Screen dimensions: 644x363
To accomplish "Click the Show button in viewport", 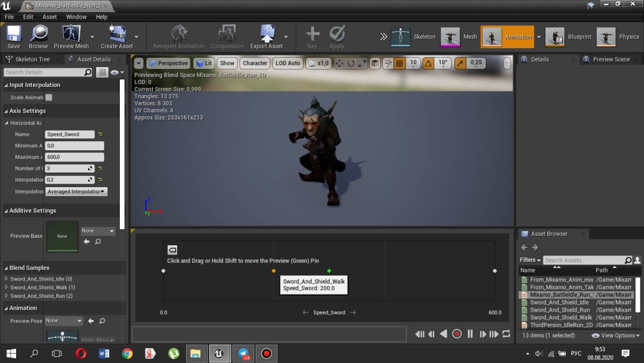I will point(227,63).
